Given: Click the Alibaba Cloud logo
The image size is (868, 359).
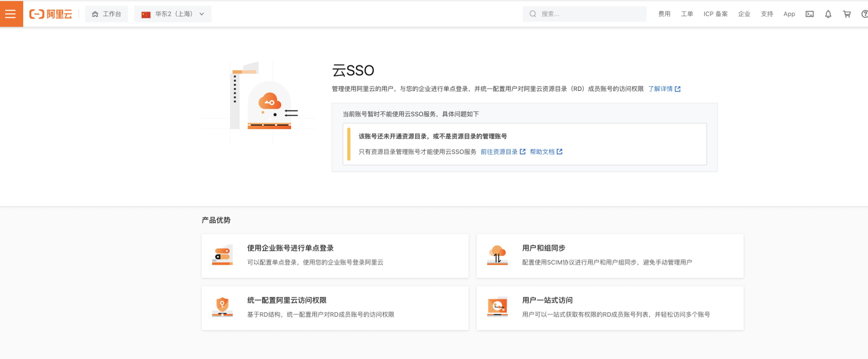Looking at the screenshot, I should coord(51,14).
